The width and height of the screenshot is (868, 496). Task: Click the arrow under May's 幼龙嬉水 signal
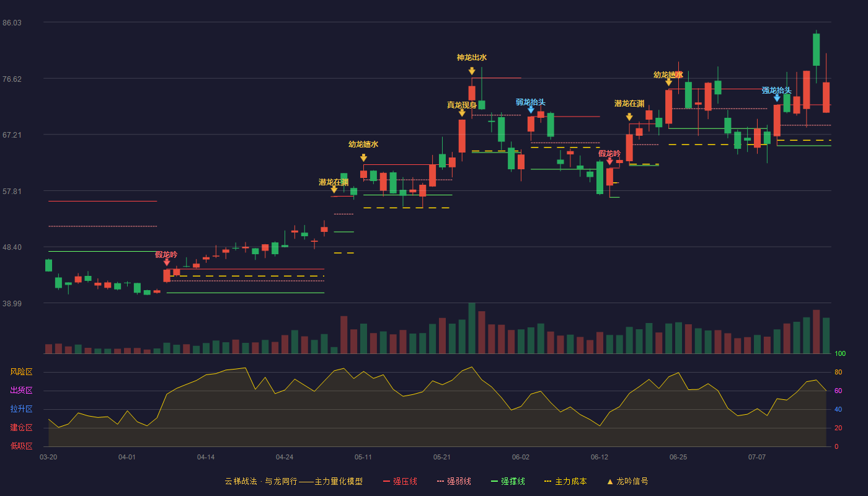(363, 158)
